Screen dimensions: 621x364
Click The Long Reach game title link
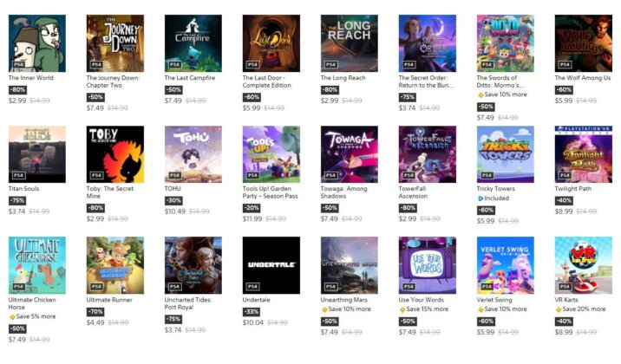tap(343, 78)
